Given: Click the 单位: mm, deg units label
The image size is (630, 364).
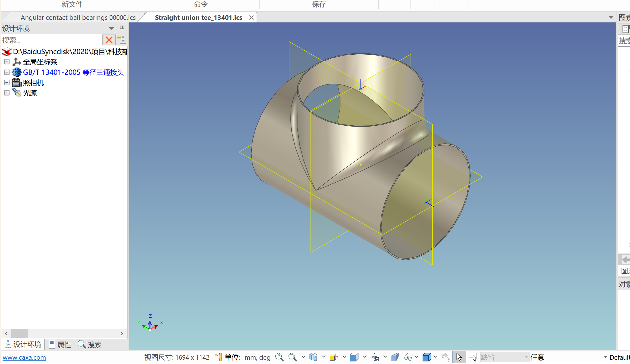Looking at the screenshot, I should 247,357.
